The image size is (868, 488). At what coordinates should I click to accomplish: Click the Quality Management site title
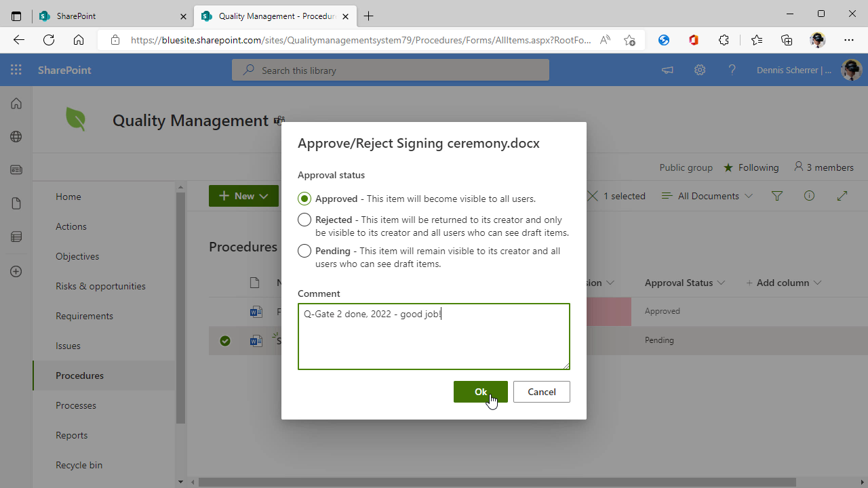tap(191, 121)
